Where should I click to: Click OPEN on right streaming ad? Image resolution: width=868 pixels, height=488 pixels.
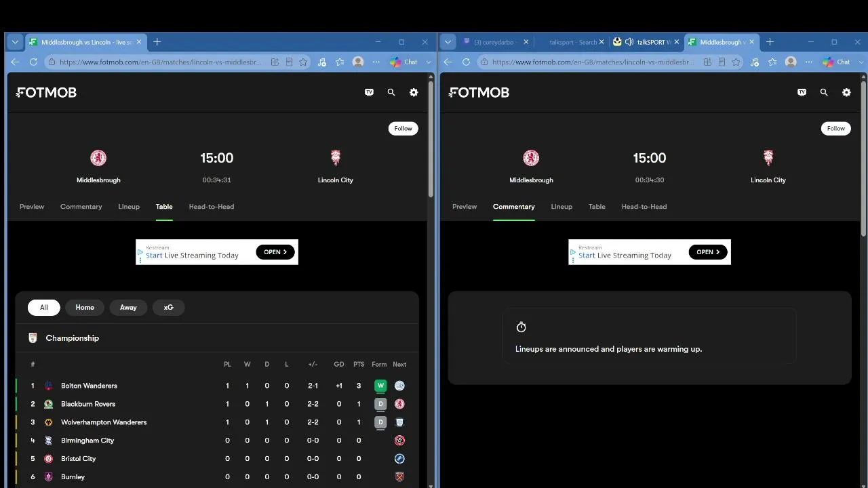(708, 252)
